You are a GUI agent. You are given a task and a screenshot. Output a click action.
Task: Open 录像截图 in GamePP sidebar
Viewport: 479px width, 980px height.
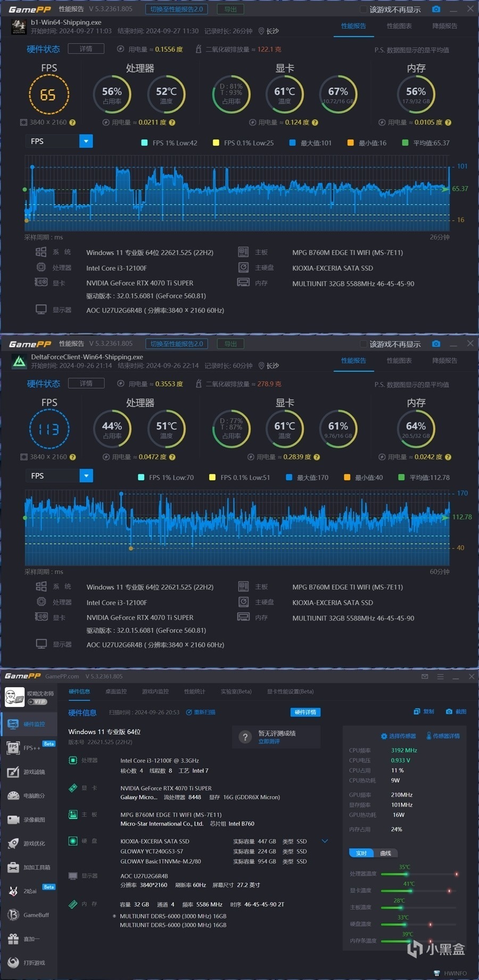click(x=29, y=820)
